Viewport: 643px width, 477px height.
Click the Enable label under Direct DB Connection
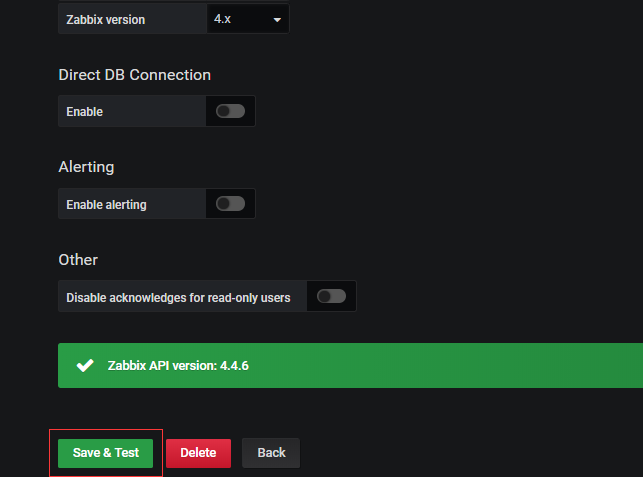click(84, 112)
